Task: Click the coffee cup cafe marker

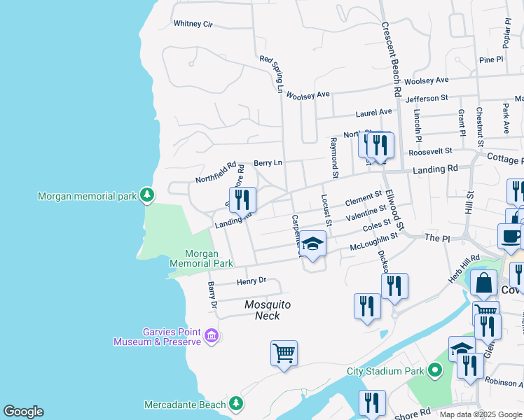Action: pyautogui.click(x=511, y=237)
